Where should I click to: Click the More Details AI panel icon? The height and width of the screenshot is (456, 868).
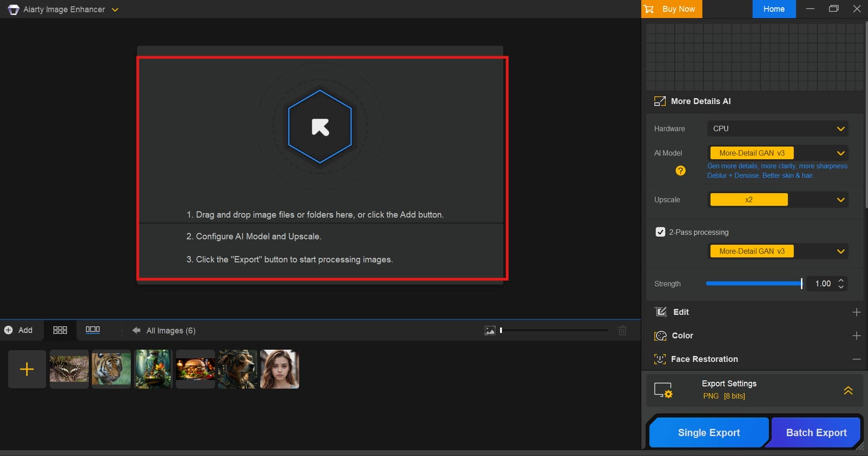pyautogui.click(x=660, y=101)
